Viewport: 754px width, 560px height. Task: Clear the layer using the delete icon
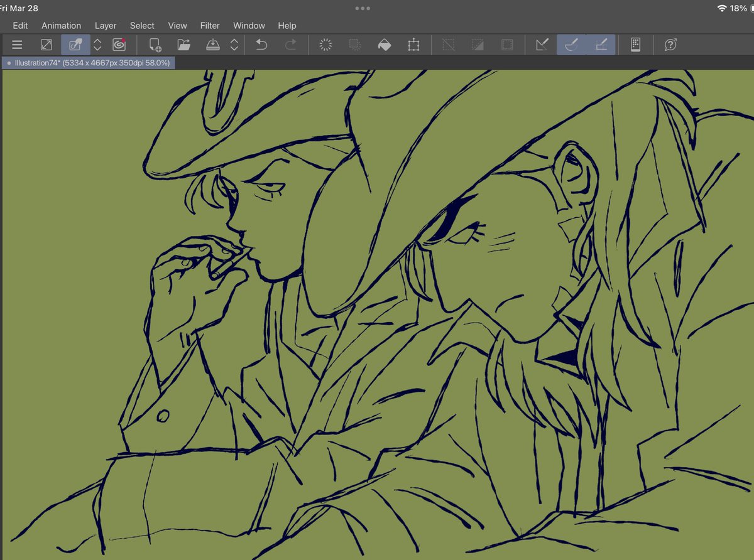tap(325, 45)
